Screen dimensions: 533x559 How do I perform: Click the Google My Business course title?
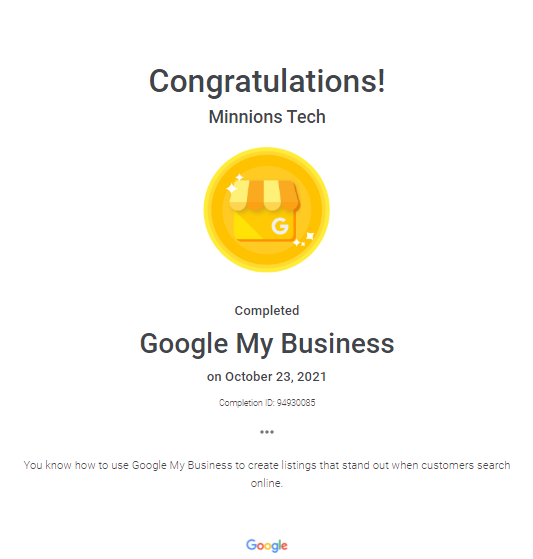(267, 344)
